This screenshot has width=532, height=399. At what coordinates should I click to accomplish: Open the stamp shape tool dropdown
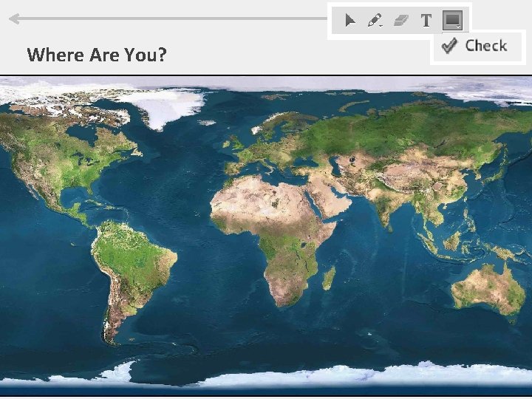coord(453,20)
